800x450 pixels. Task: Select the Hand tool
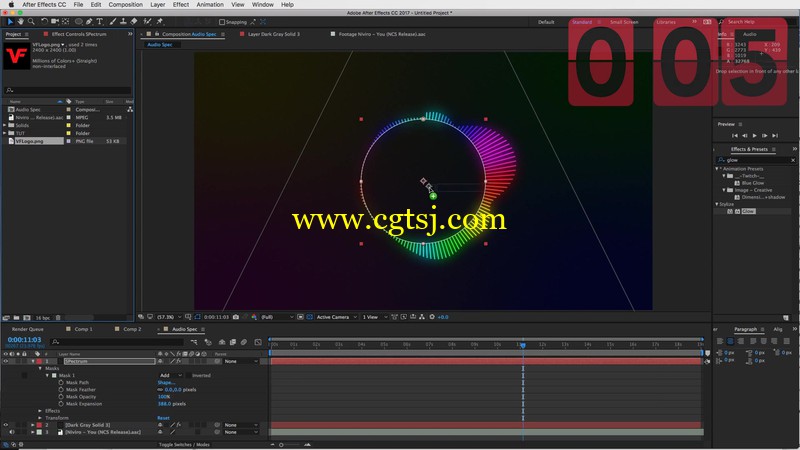click(21, 21)
